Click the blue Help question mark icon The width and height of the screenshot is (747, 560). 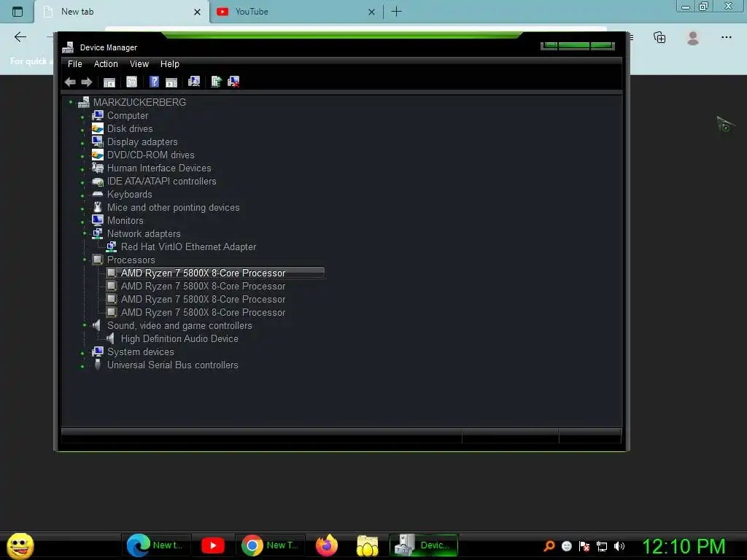tap(154, 82)
